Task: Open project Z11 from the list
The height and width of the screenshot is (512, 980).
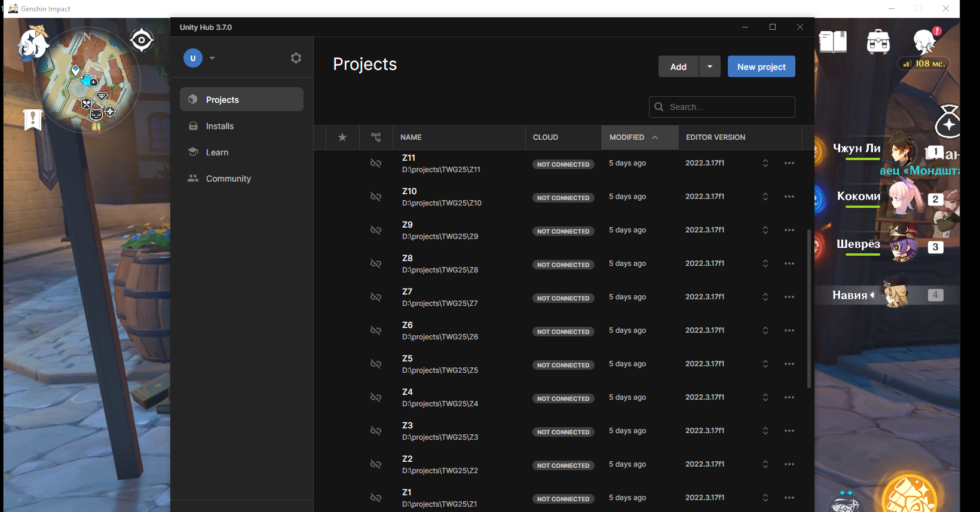Action: click(441, 163)
